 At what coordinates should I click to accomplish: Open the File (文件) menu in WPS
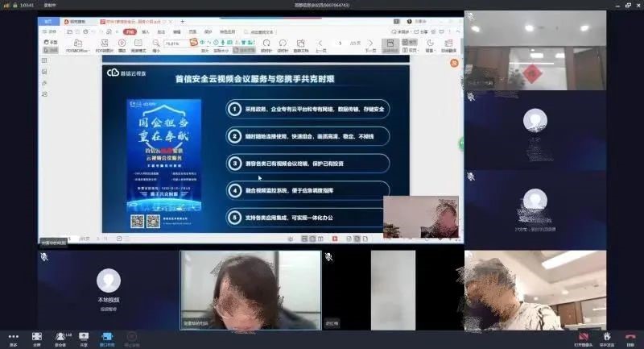(50, 31)
